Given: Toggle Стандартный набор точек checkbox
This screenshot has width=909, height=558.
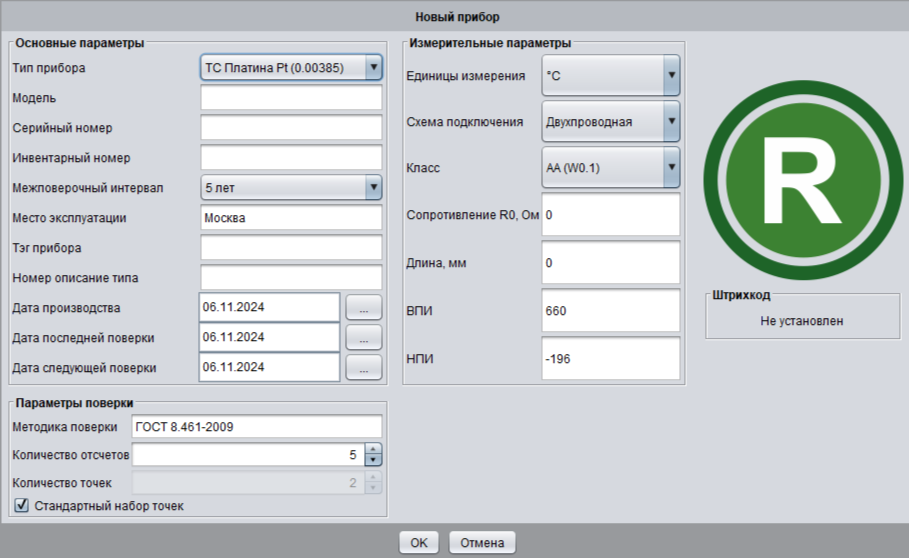Looking at the screenshot, I should pyautogui.click(x=22, y=506).
